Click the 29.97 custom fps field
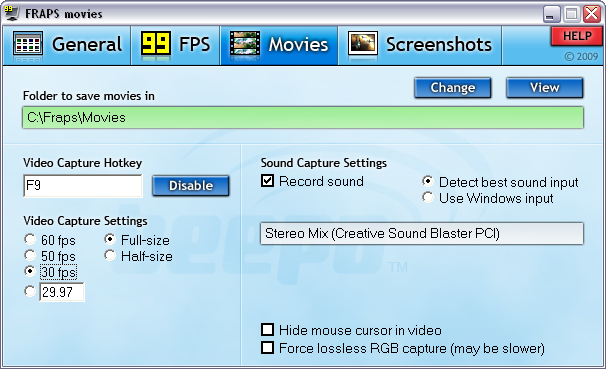The image size is (606, 369). coord(61,292)
